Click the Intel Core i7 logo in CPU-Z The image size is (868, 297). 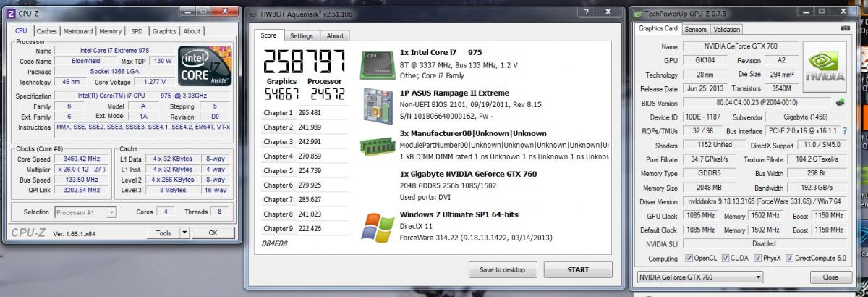[204, 67]
